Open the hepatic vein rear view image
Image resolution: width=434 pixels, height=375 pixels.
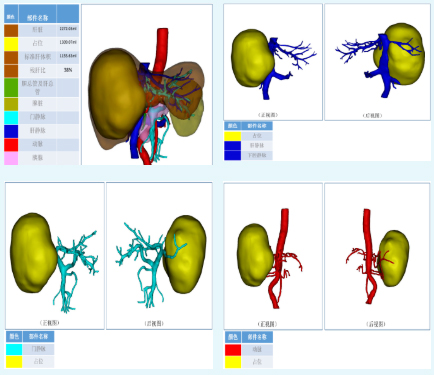(377, 62)
